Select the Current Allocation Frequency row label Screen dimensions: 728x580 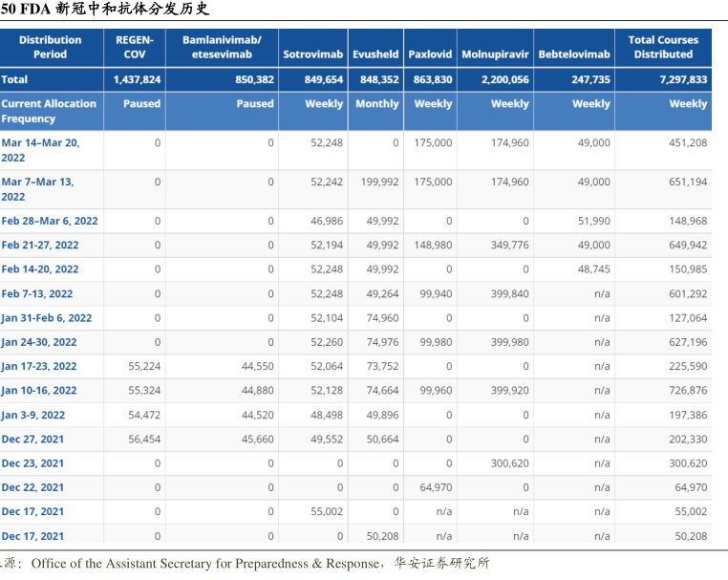point(49,111)
